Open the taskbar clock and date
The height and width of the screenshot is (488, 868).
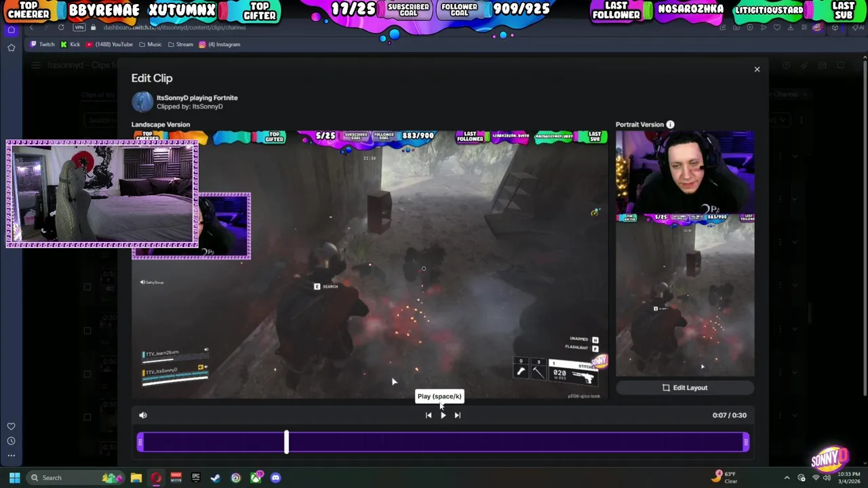pyautogui.click(x=848, y=478)
